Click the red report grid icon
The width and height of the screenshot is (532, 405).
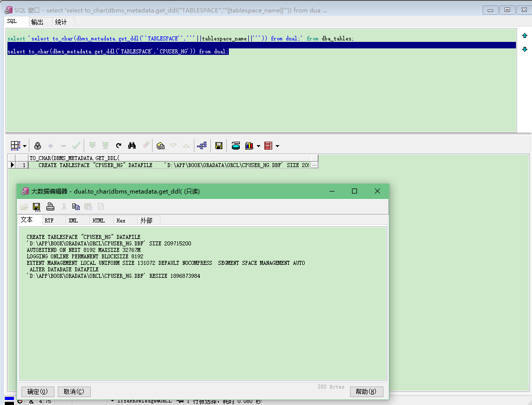pos(268,146)
